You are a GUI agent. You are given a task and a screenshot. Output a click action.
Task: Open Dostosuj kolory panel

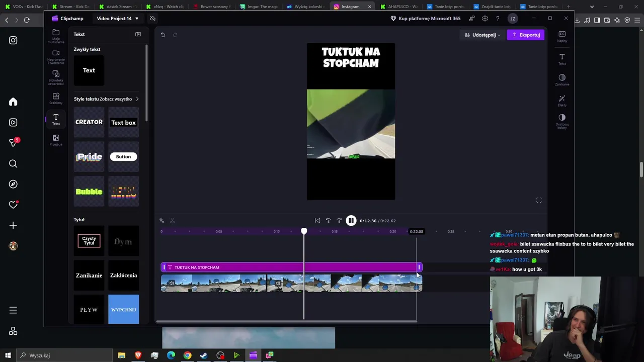click(562, 121)
